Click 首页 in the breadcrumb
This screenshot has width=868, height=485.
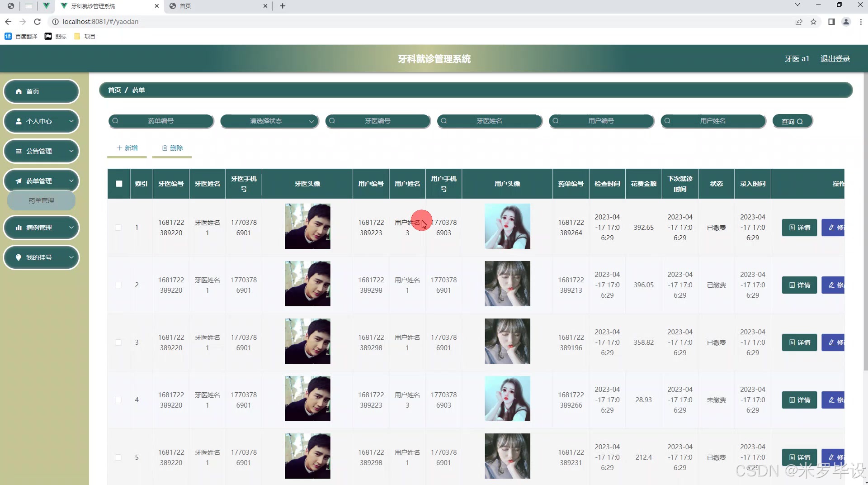click(114, 90)
